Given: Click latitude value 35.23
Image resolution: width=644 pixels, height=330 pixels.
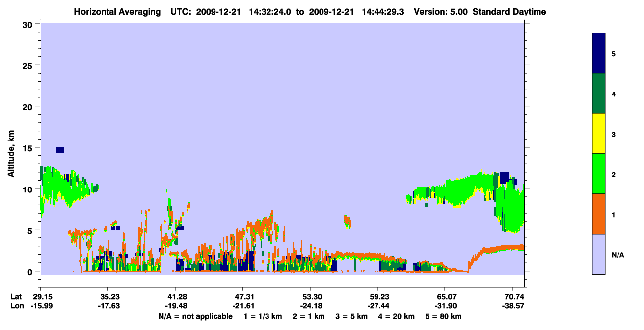Looking at the screenshot, I should [108, 297].
